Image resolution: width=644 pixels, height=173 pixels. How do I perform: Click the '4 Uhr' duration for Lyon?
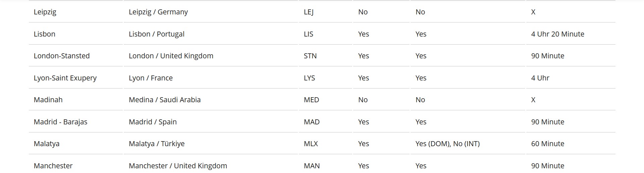coord(540,78)
